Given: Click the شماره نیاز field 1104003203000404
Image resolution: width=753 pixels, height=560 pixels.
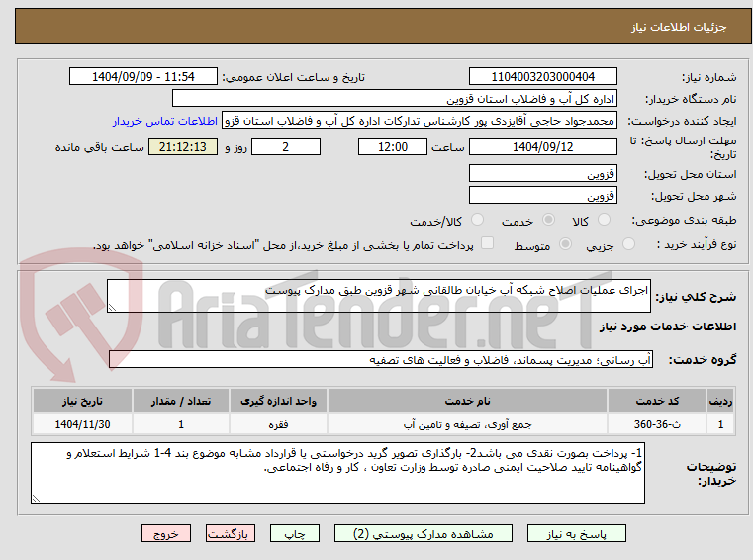Looking at the screenshot, I should (x=542, y=76).
